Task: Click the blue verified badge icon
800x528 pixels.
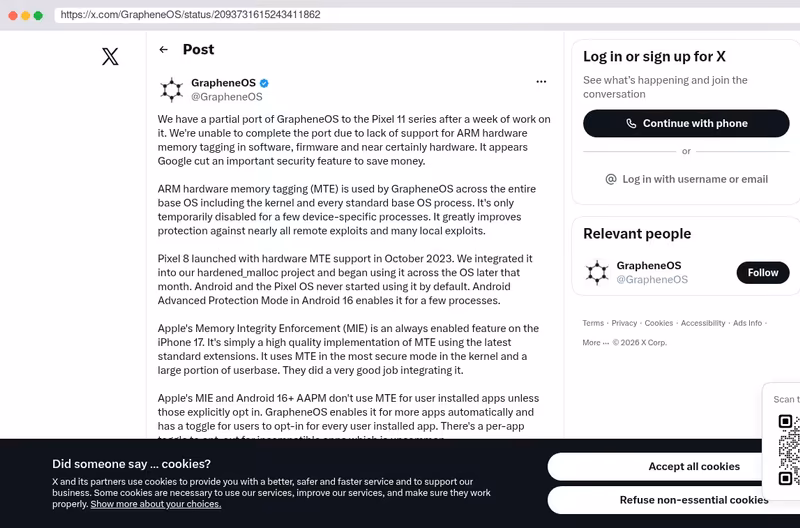Action: pos(264,83)
